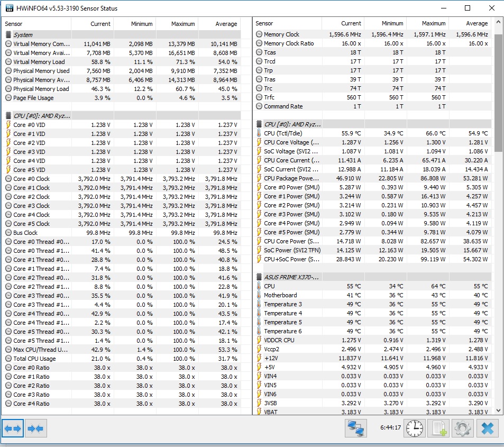Image resolution: width=504 pixels, height=447 pixels.
Task: Click the Memory Clock round icon
Action: click(259, 34)
